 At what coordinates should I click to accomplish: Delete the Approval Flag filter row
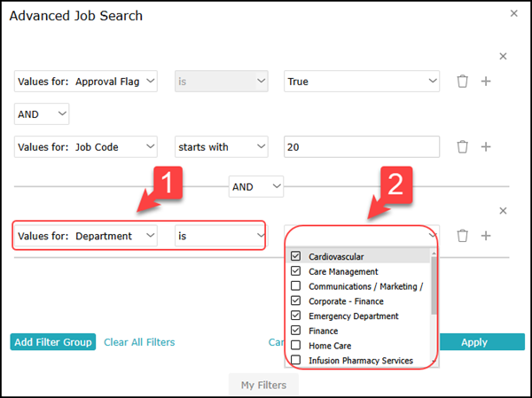tap(462, 82)
